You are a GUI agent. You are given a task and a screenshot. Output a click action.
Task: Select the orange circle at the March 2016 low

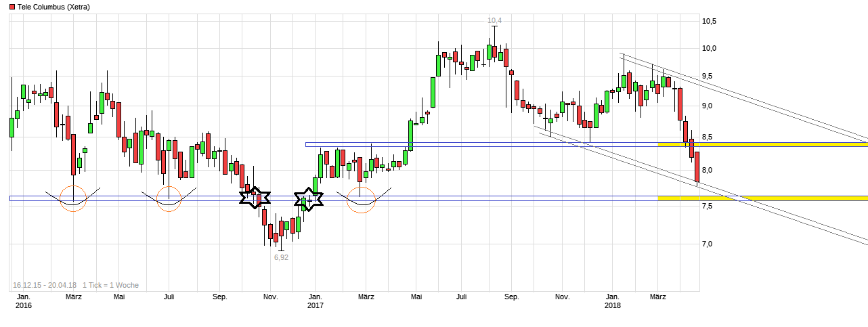73,198
